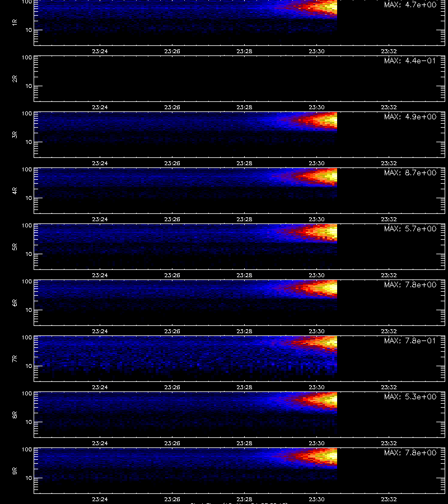Click the 23:24 tick label below panel 1R
The width and height of the screenshot is (448, 504).
pos(100,51)
